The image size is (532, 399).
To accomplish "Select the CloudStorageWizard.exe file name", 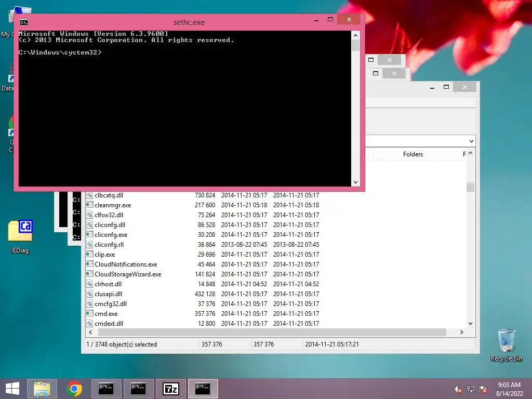I will (128, 274).
